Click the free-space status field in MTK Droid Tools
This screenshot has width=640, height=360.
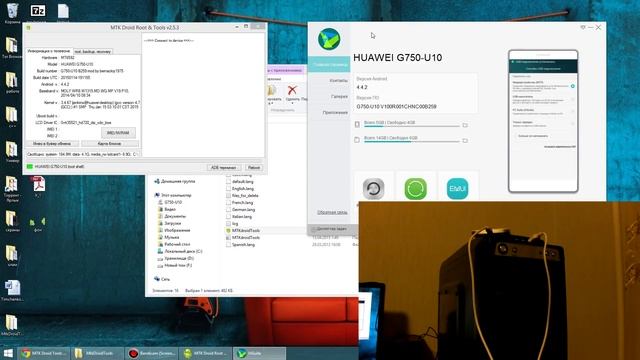click(83, 154)
